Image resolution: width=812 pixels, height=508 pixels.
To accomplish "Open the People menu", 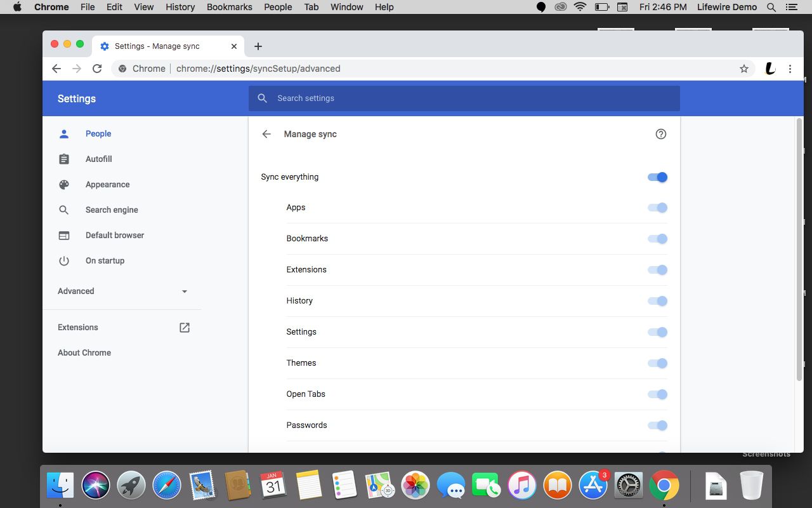I will click(x=278, y=7).
